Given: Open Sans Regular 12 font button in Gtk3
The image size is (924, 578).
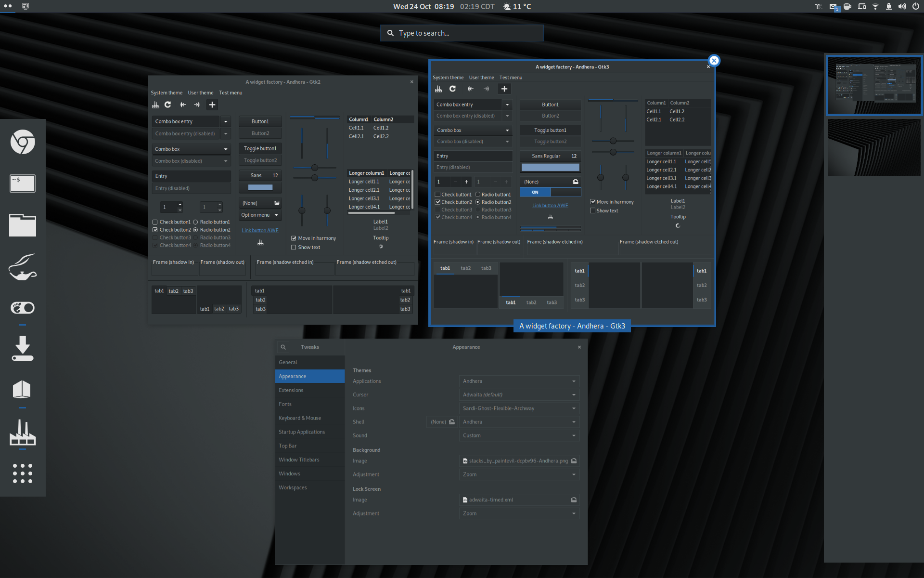Looking at the screenshot, I should 550,156.
